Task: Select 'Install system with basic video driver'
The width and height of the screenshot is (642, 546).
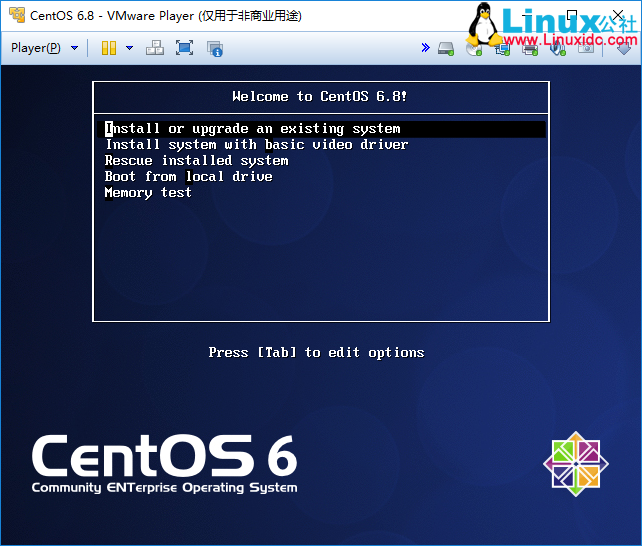Action: coord(257,145)
